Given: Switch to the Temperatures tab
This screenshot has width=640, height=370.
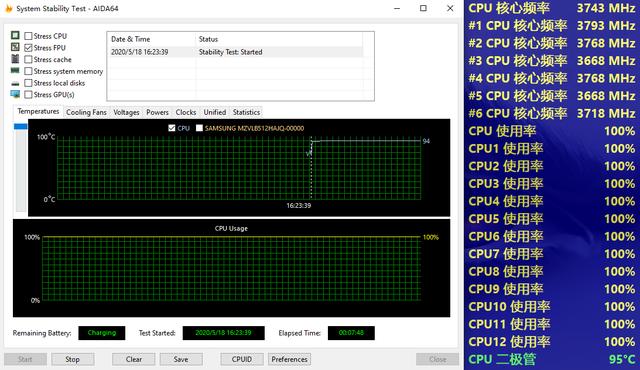Looking at the screenshot, I should (x=38, y=111).
